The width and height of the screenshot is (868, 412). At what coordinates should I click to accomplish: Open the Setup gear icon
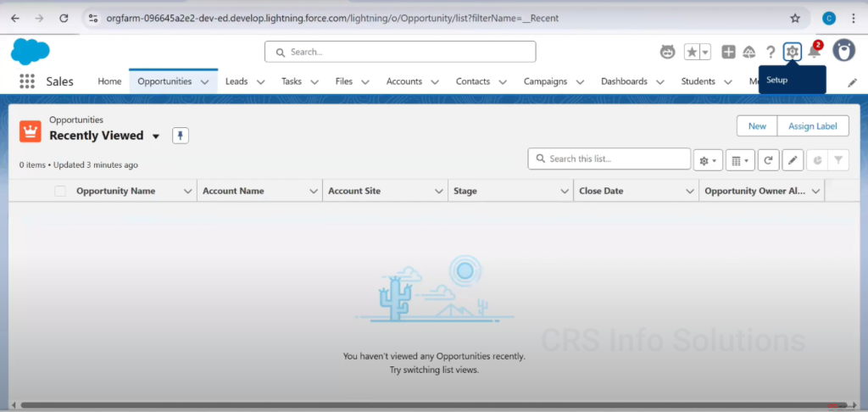coord(792,52)
